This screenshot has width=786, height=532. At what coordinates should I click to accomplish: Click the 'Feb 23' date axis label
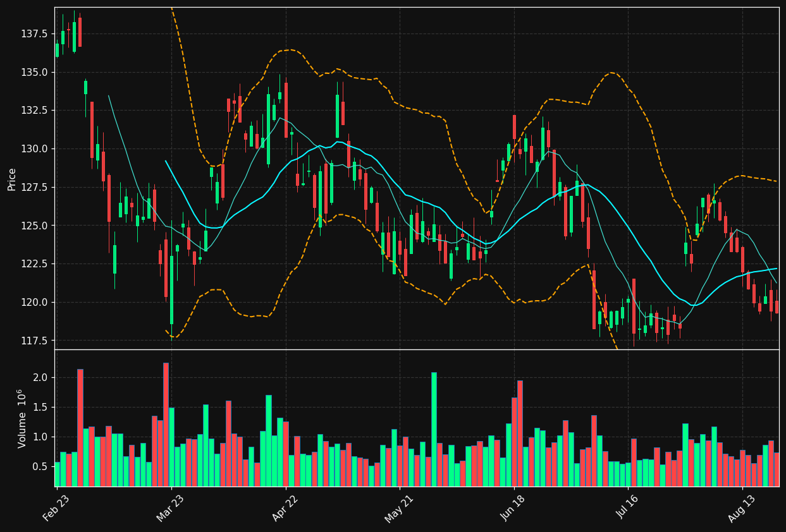[56, 507]
